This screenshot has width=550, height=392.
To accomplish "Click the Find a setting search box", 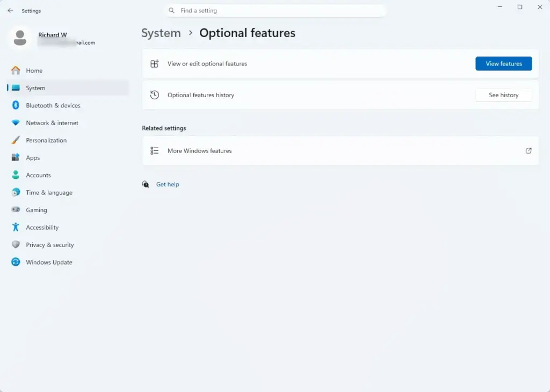I will [276, 11].
